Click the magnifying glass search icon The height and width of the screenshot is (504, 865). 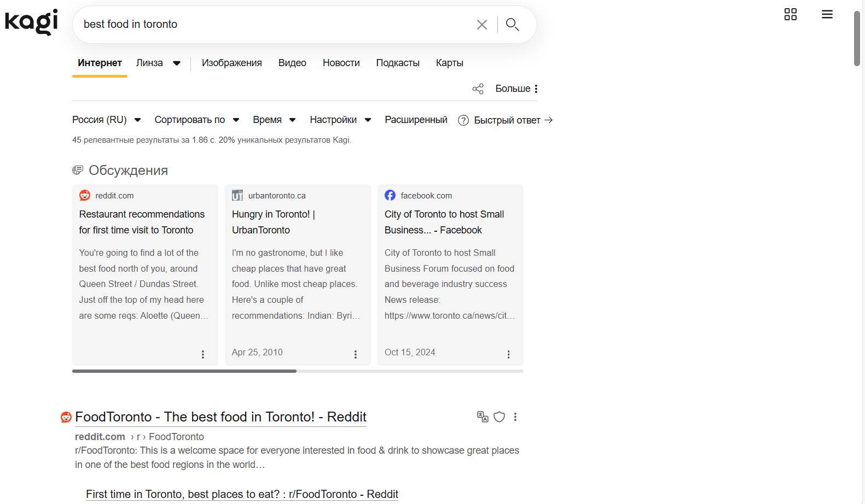pos(512,24)
